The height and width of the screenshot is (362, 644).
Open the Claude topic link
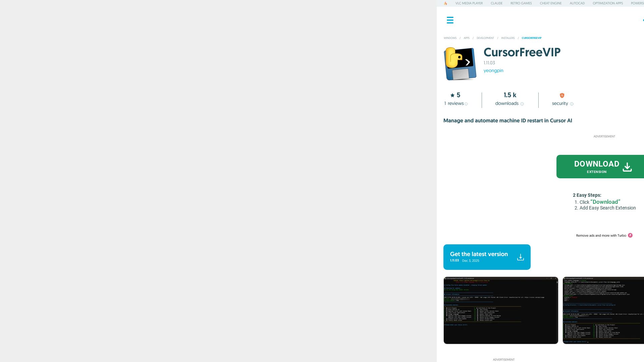point(496,3)
